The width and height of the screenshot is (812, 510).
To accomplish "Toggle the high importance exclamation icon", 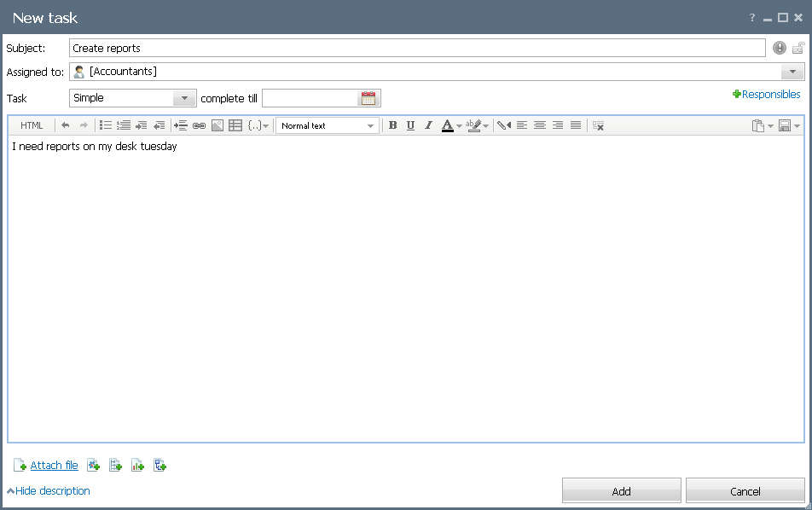I will tap(780, 48).
